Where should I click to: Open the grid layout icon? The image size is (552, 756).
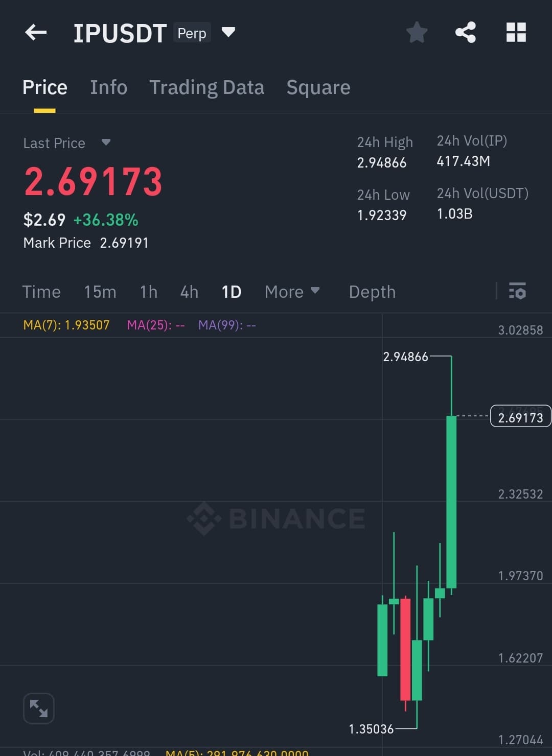516,33
